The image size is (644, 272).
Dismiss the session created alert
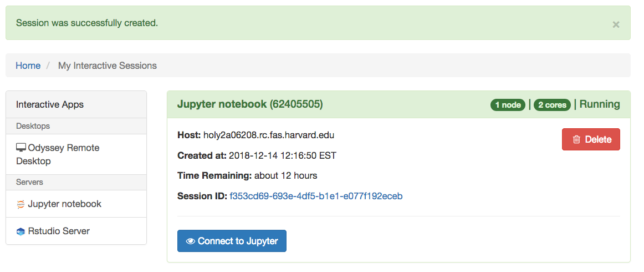pyautogui.click(x=616, y=24)
